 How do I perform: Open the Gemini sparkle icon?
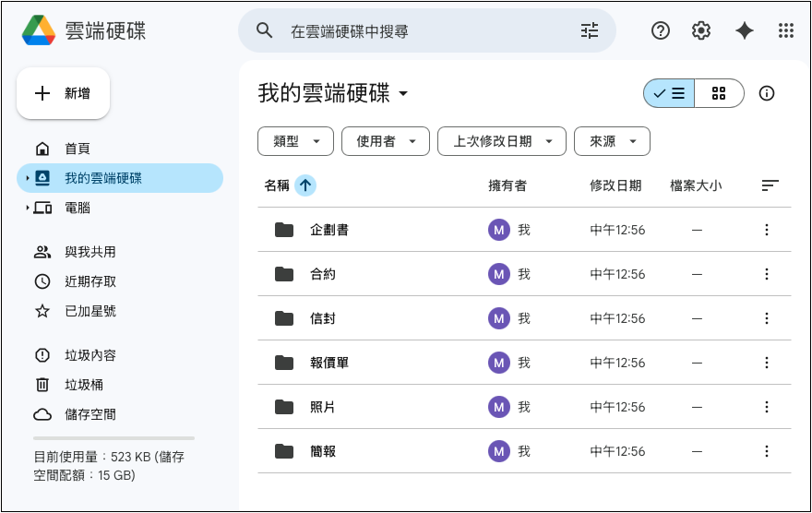(x=744, y=30)
